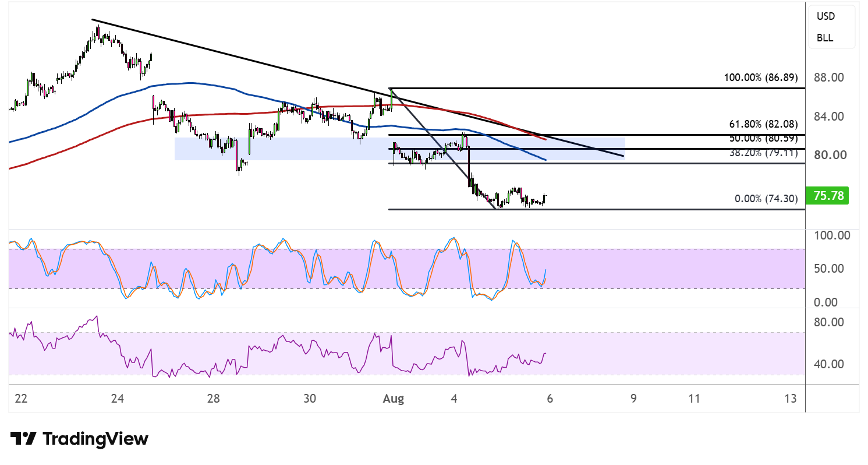Click the BLL unit label
This screenshot has height=465, width=868.
(825, 38)
